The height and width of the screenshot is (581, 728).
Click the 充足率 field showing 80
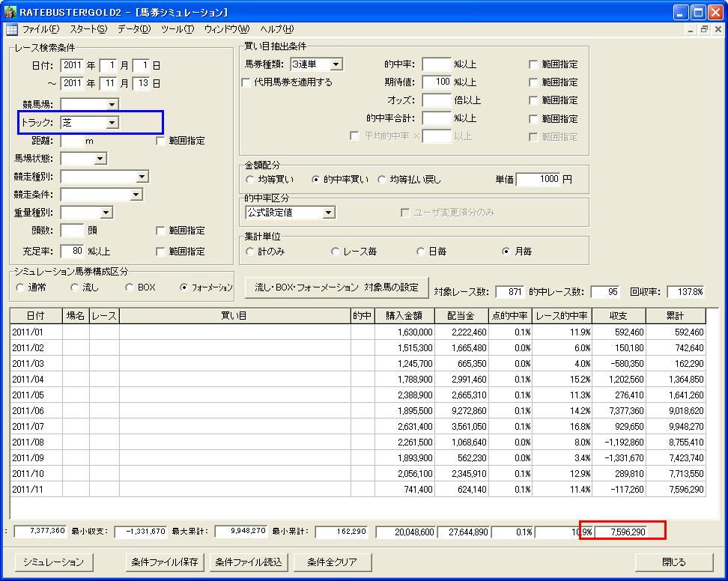pos(72,252)
